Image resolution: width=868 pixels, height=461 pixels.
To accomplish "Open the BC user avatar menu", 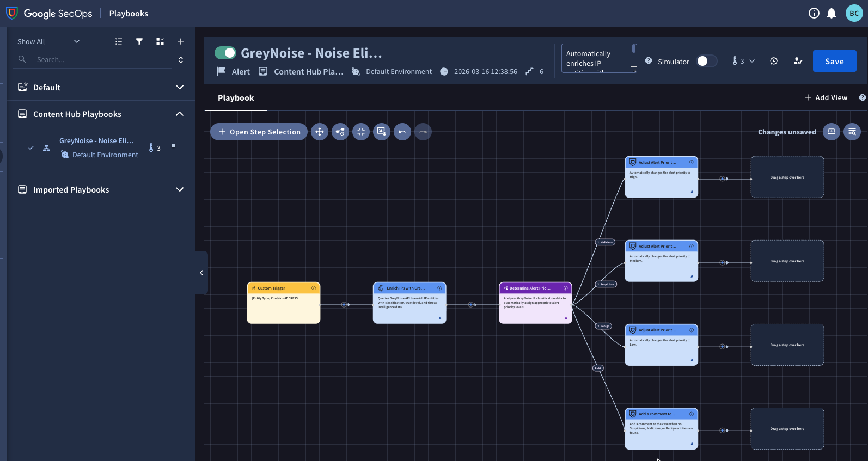I will pyautogui.click(x=854, y=13).
